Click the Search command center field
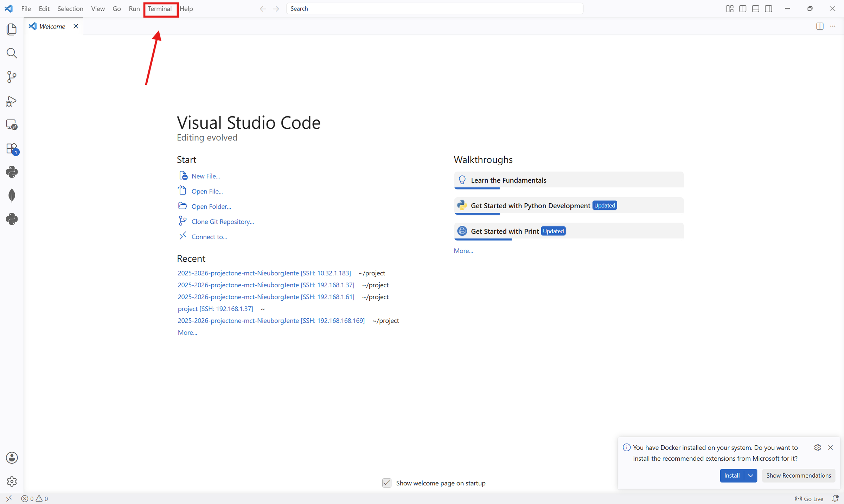 (435, 9)
